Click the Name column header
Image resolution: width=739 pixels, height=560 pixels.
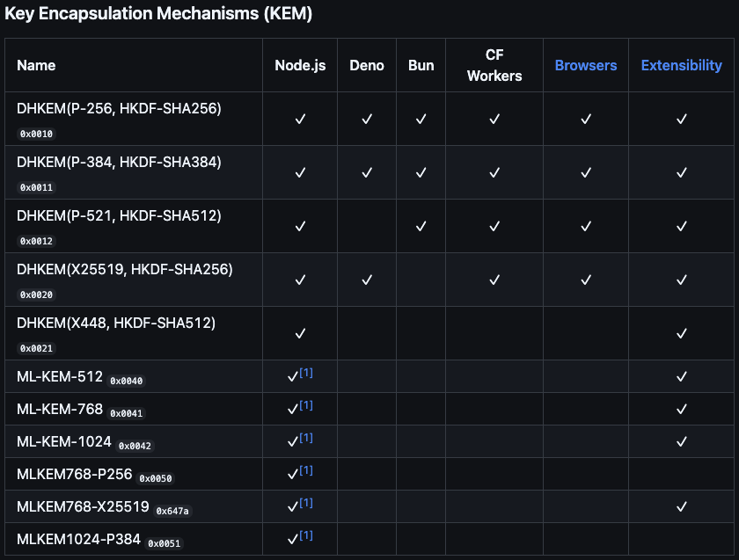36,65
